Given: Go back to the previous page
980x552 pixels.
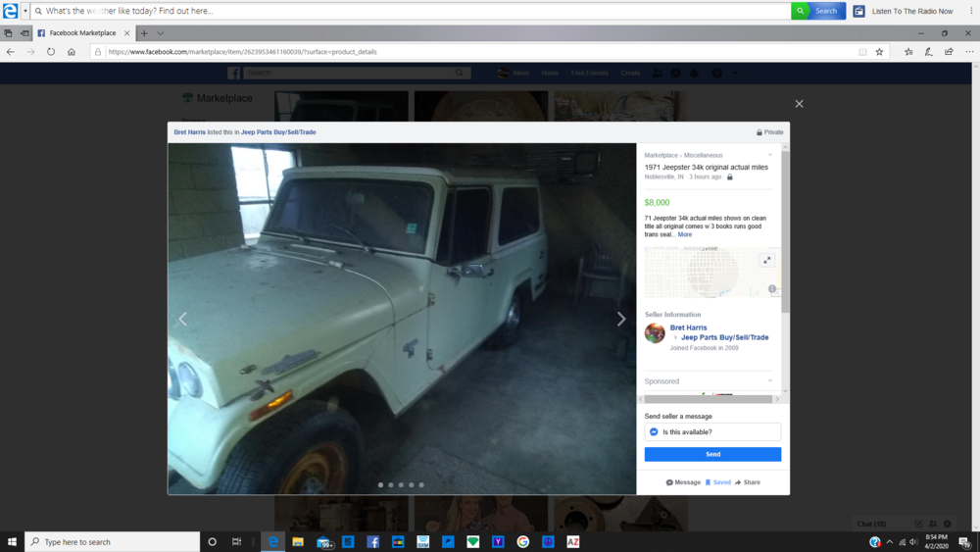Looking at the screenshot, I should (x=11, y=52).
